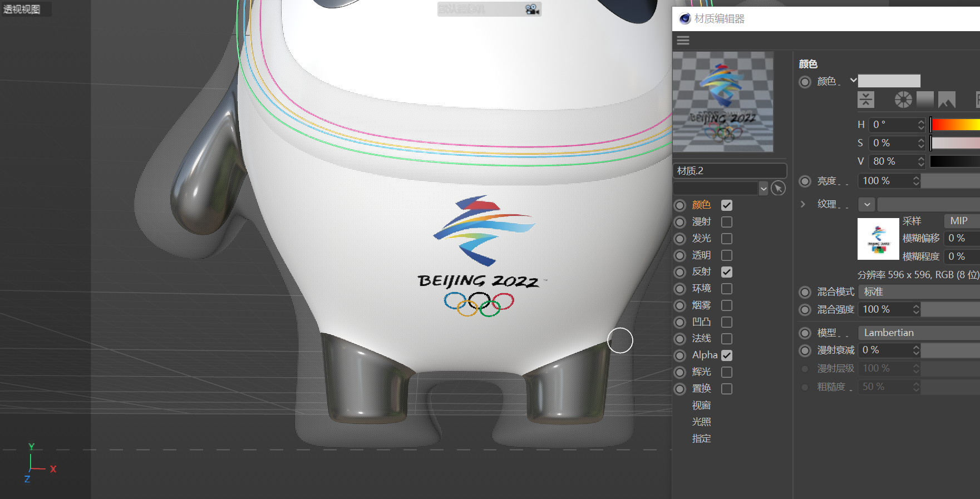Enable the 发光 channel checkbox
The image size is (980, 499).
click(x=727, y=239)
